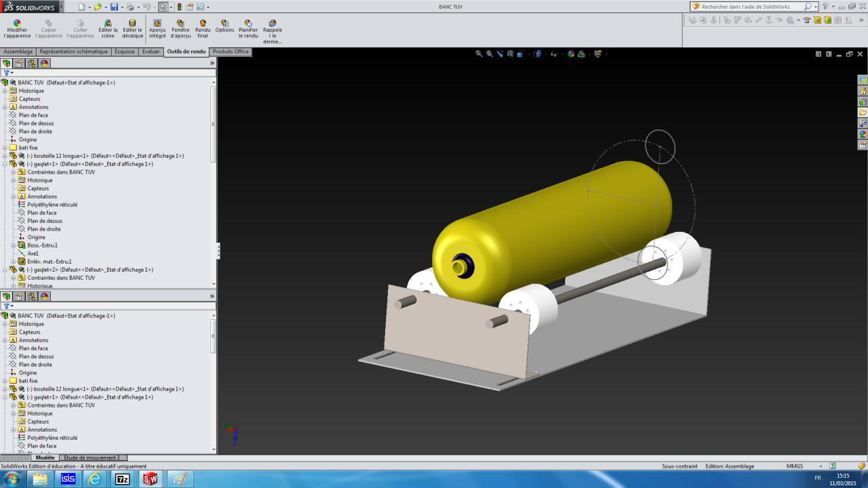Switch to the Esquisse tab

tap(125, 52)
